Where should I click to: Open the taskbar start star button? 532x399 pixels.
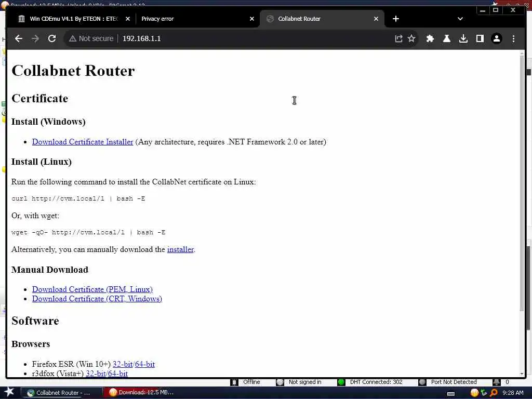9,392
